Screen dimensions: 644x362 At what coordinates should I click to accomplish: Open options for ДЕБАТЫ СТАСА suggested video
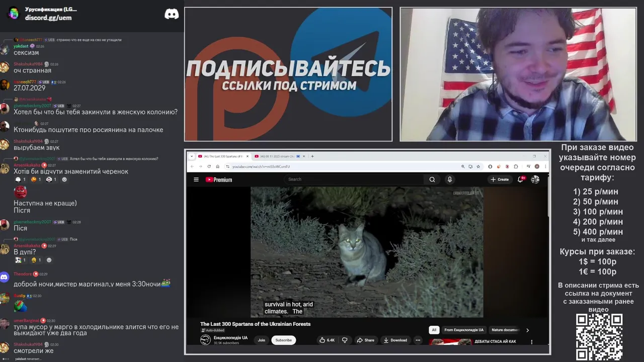pos(532,342)
